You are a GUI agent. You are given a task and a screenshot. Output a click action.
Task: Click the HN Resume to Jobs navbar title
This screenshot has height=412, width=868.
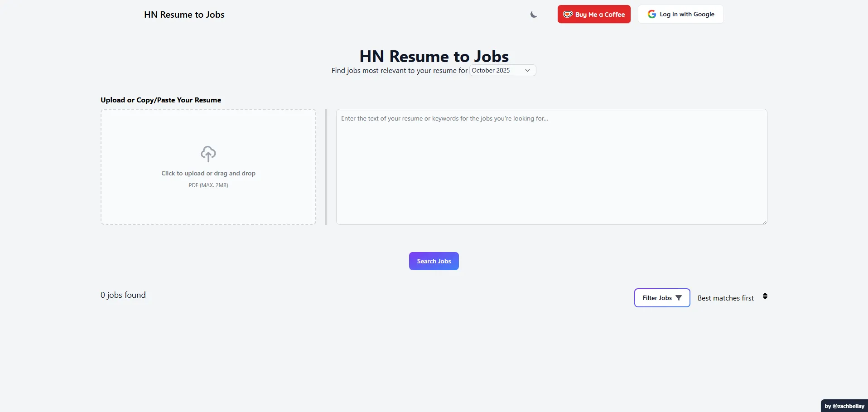pyautogui.click(x=184, y=15)
